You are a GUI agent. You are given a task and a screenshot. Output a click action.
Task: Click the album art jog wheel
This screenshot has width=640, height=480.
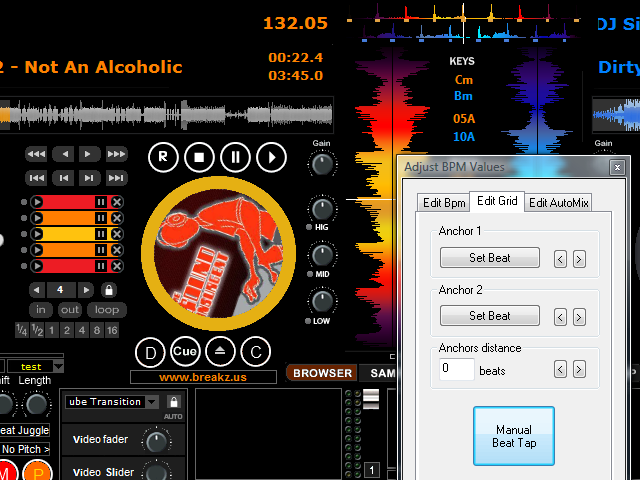(218, 253)
